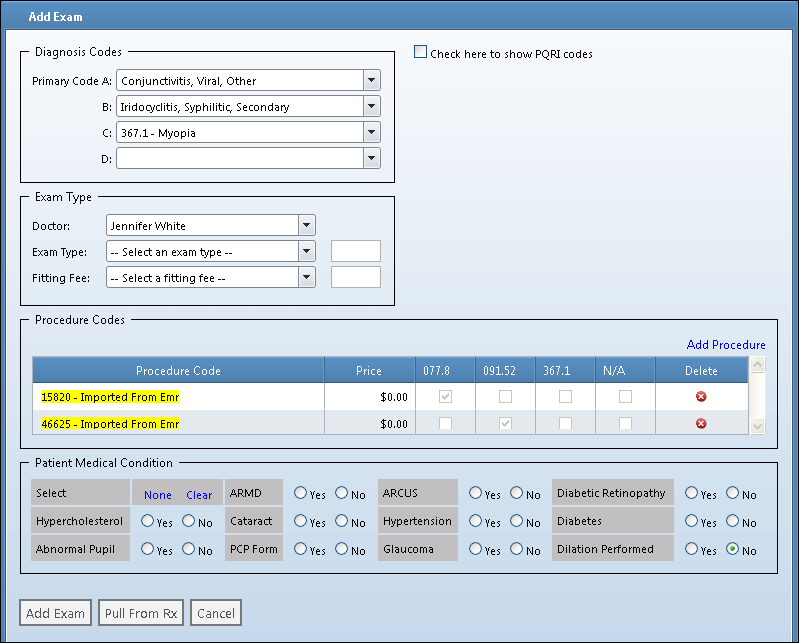Toggle 091.52 checkbox for procedure 15820
Viewport: 799px width, 643px height.
505,396
